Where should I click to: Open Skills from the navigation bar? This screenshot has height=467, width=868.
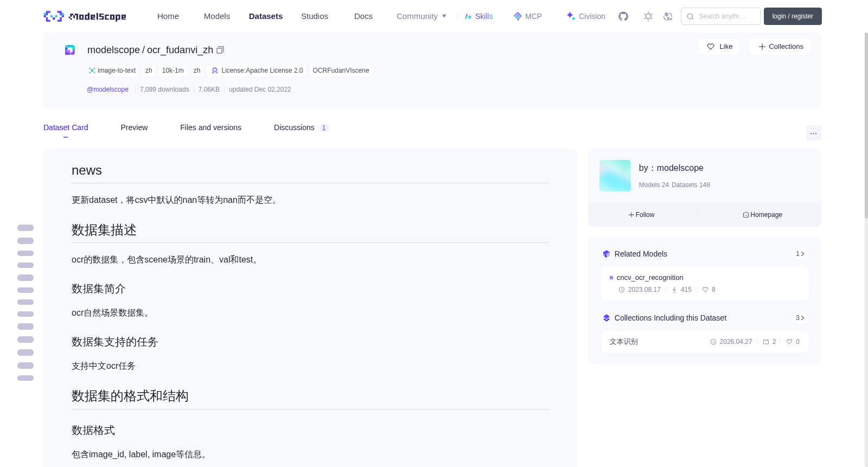479,16
